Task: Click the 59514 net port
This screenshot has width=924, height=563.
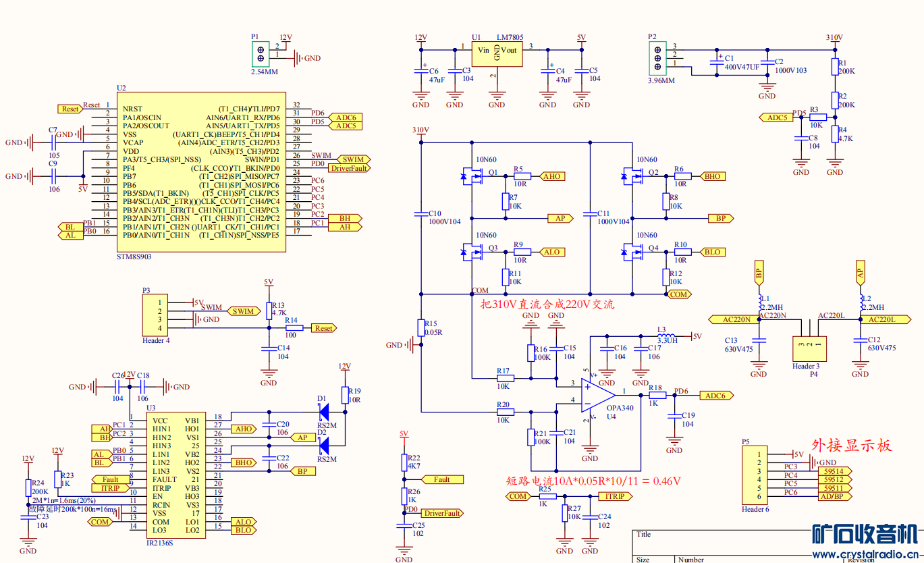Action: [x=834, y=471]
